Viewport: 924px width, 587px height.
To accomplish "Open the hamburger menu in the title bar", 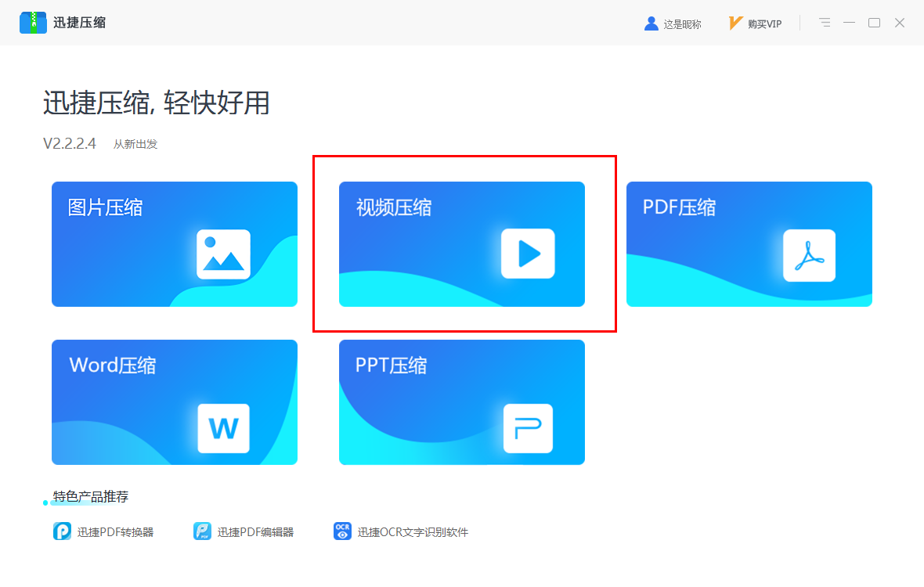I will pos(825,23).
